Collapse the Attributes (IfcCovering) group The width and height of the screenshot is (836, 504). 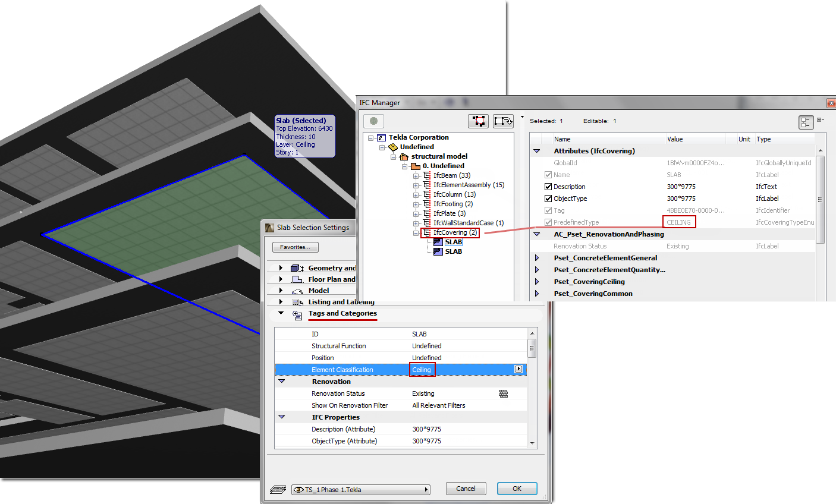[x=536, y=151]
